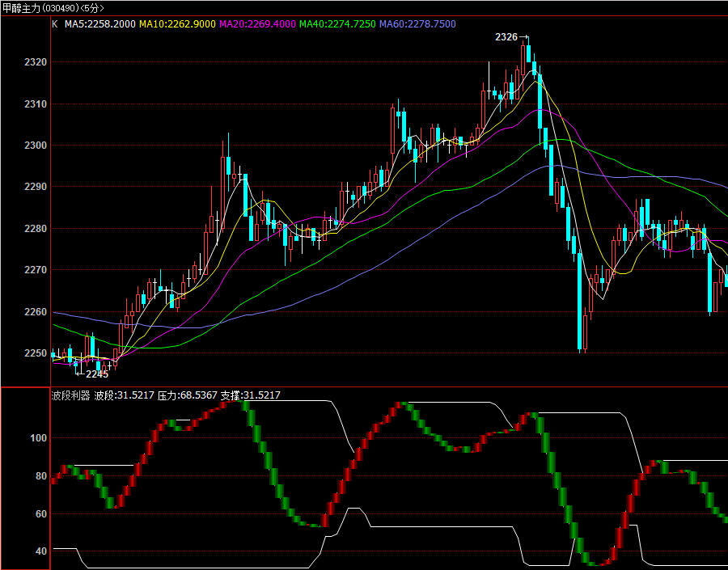Click the 40 indicator axis label
This screenshot has height=570, width=728.
(41, 551)
